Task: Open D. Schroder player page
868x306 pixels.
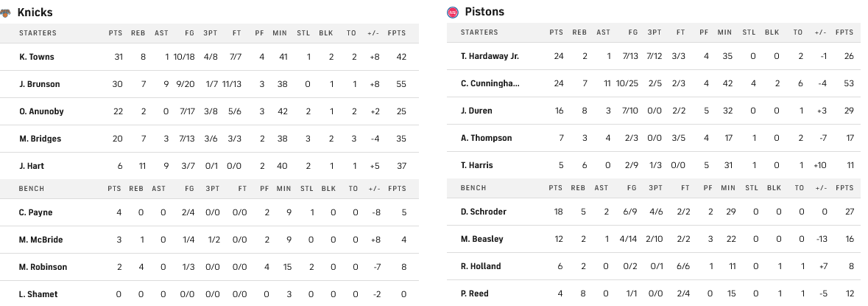Action: 483,212
